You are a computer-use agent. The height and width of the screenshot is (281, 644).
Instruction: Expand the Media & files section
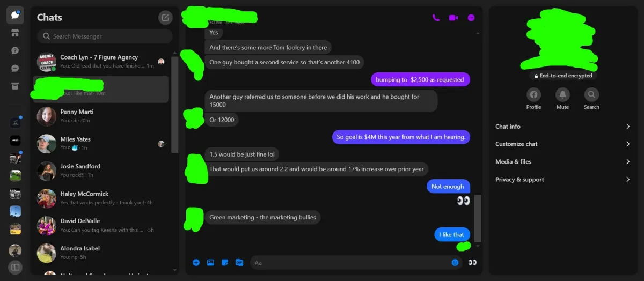[562, 161]
